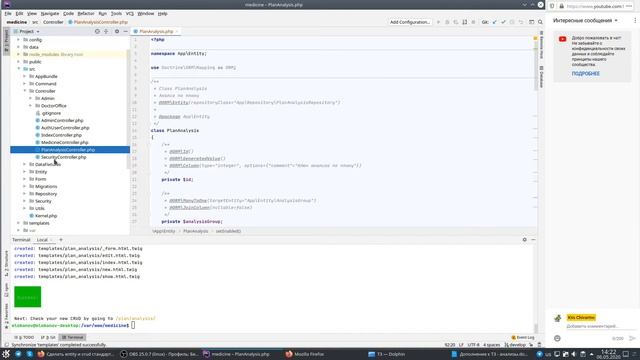This screenshot has height=360, width=640.
Task: Select SecurityController.php in project tree
Action: click(63, 157)
